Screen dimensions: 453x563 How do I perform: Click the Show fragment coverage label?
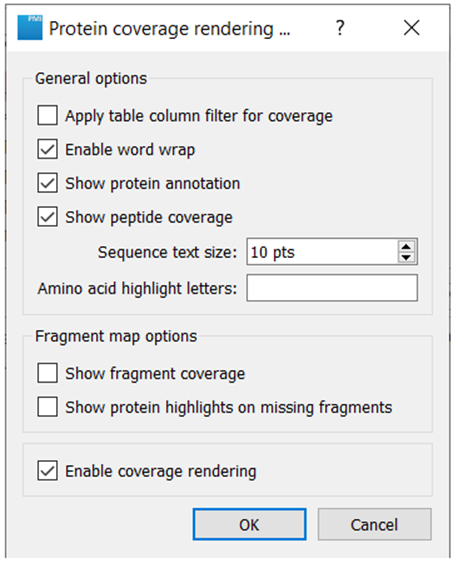(155, 373)
